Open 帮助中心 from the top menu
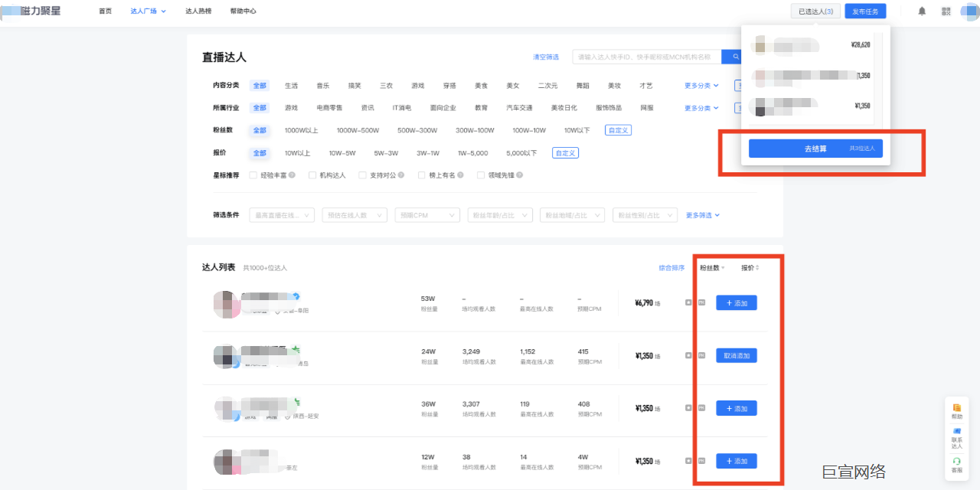 tap(243, 11)
